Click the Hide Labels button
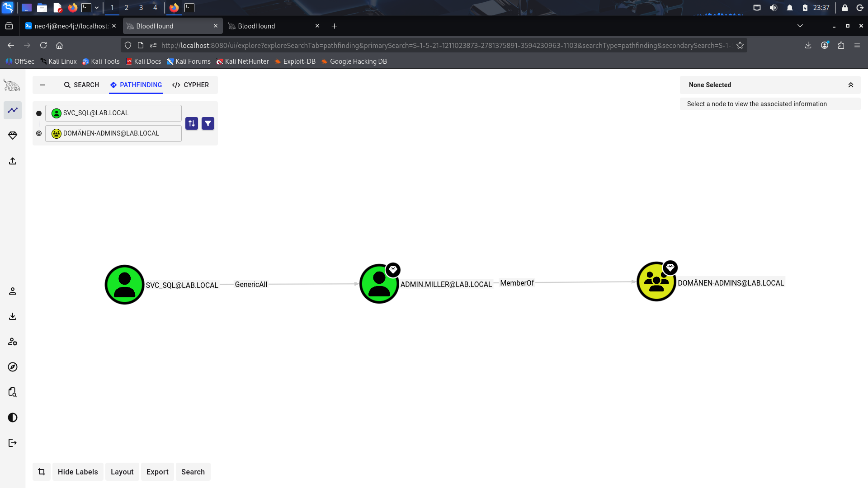The image size is (868, 488). pyautogui.click(x=78, y=471)
